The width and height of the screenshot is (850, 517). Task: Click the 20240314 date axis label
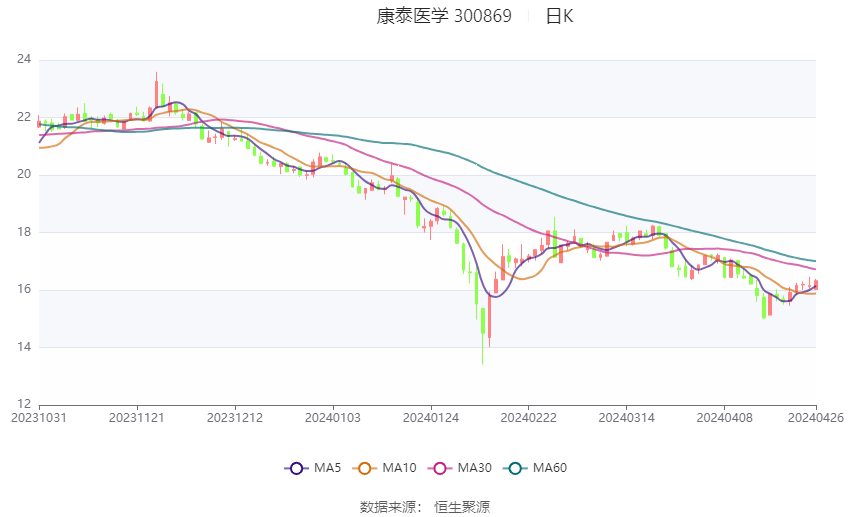(x=627, y=418)
